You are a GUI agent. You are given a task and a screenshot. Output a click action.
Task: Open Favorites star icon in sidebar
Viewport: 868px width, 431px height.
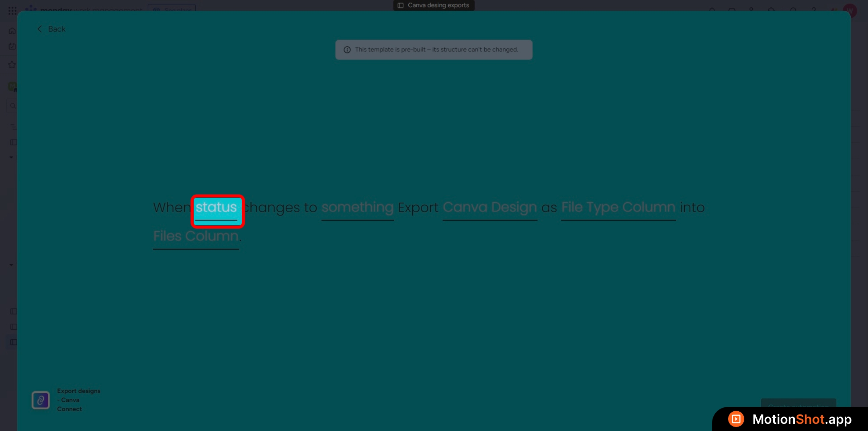tap(12, 65)
